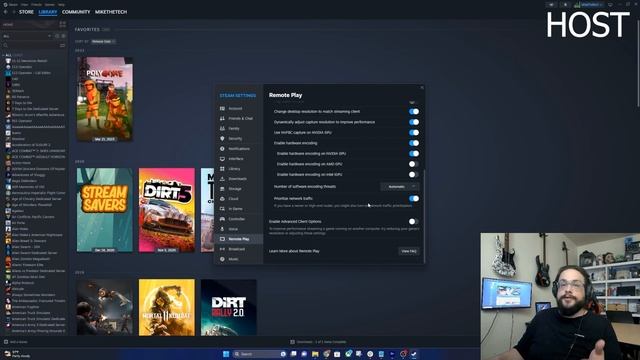Toggle Prioritize network traffic
The image size is (640, 360).
click(x=414, y=199)
